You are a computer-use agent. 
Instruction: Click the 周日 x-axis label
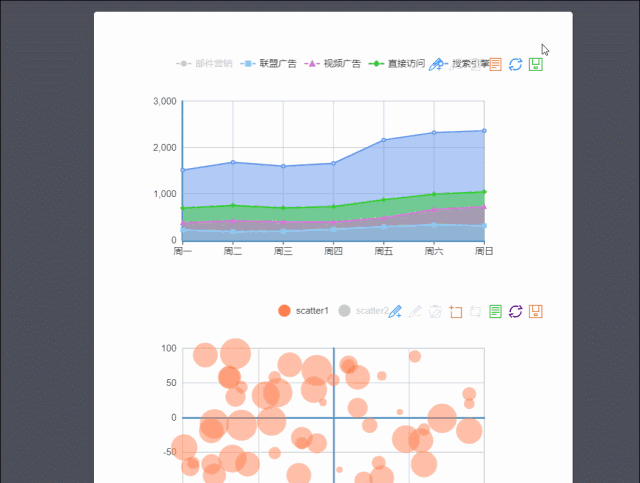[484, 251]
